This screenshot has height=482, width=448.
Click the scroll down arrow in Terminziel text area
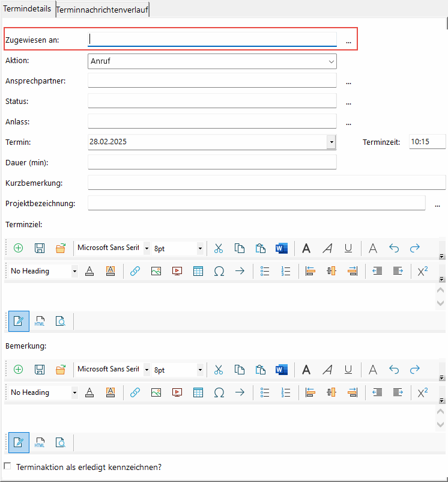pos(440,303)
